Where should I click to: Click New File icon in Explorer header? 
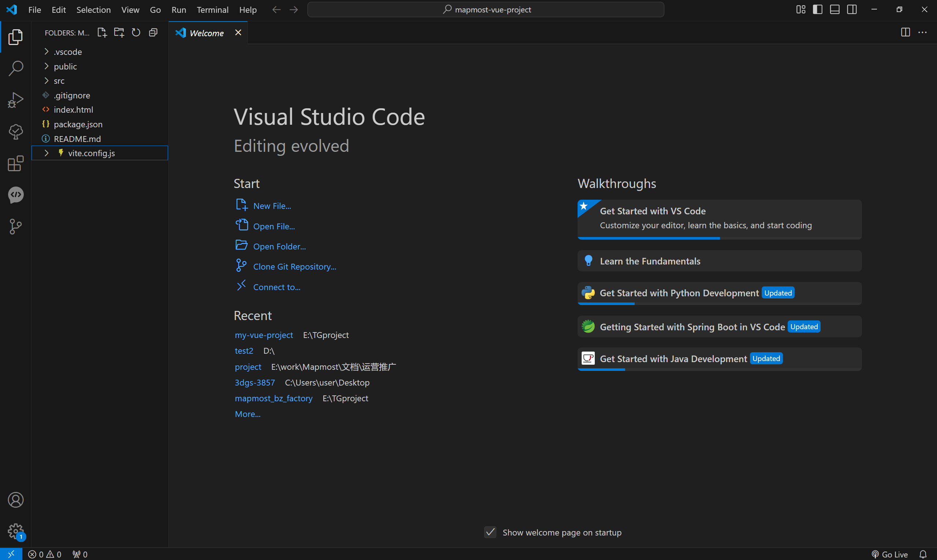tap(102, 33)
